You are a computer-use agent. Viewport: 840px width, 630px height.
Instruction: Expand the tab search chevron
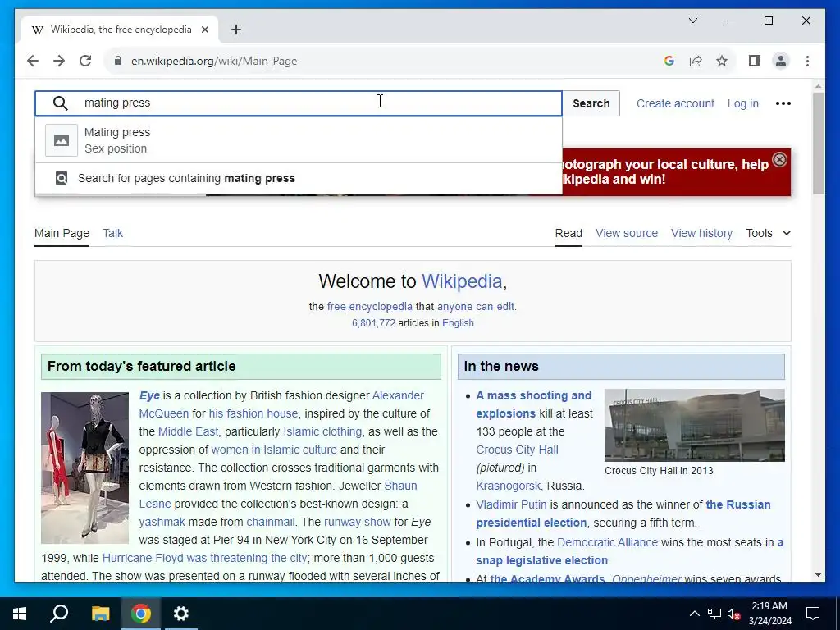click(x=692, y=21)
